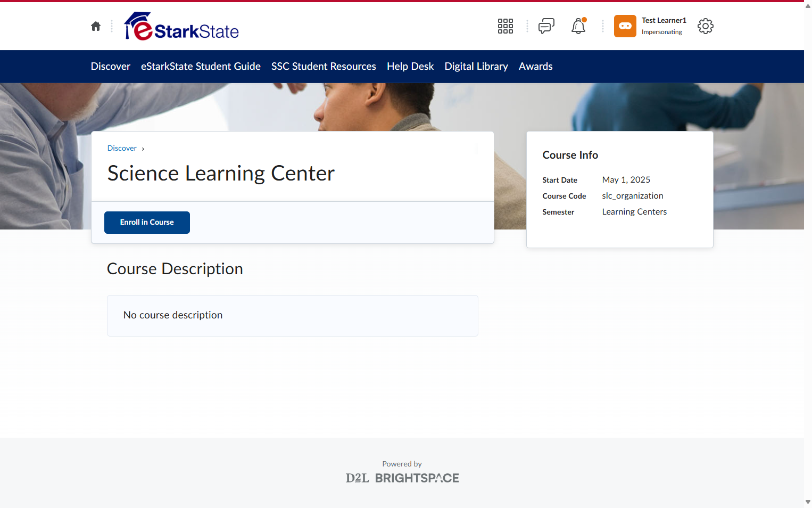Open the eStarkState logo homepage

182,26
